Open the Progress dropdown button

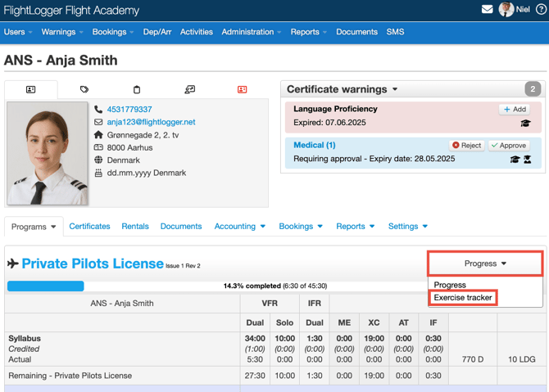click(485, 264)
